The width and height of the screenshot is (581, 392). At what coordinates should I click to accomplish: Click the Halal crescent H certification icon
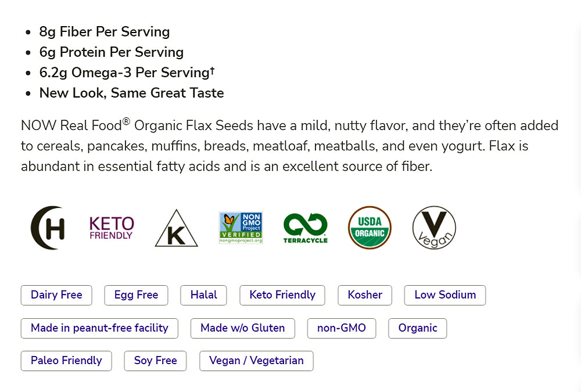pos(48,228)
